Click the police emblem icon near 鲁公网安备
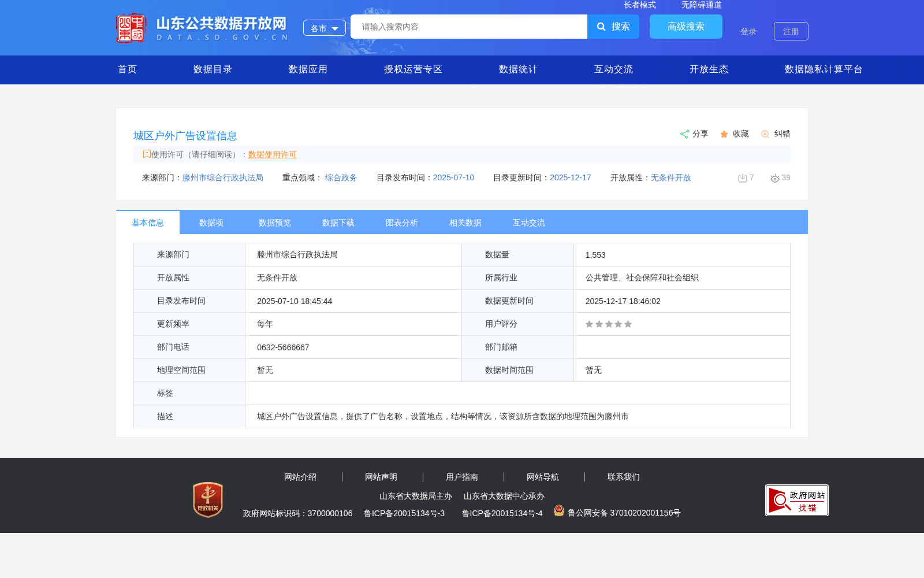Screen dimensions: 924x578 point(559,510)
